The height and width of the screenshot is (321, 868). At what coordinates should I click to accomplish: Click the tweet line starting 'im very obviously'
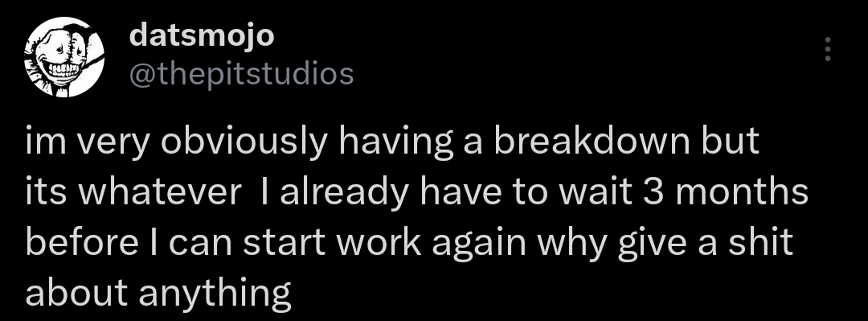point(392,142)
